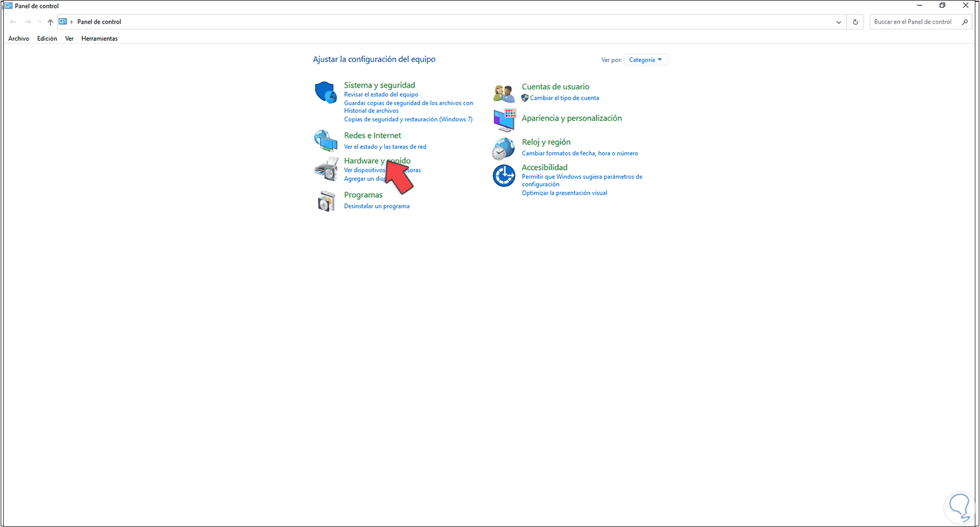Open the Ver menu
This screenshot has height=527, width=980.
pyautogui.click(x=69, y=39)
